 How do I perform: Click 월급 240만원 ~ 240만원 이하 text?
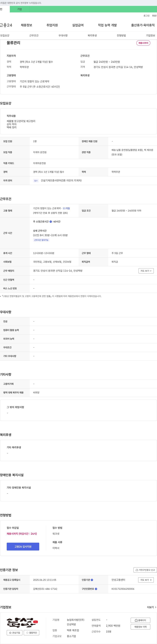pos(126,211)
